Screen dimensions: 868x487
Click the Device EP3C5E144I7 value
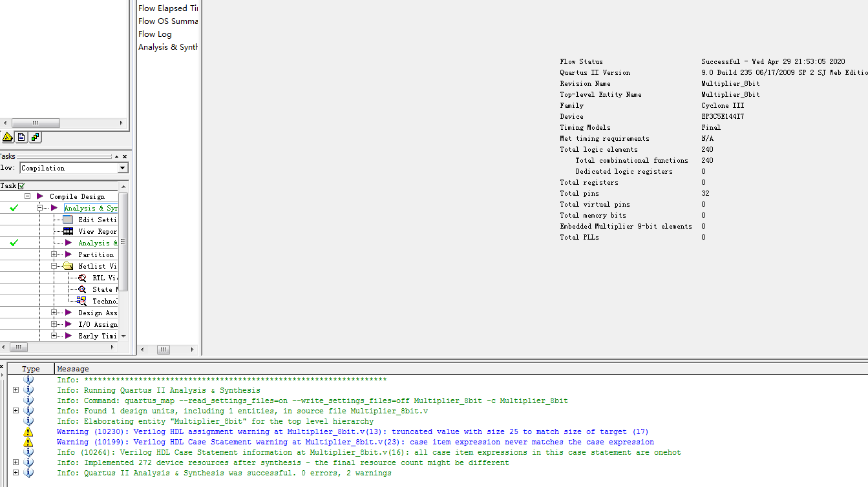point(723,117)
